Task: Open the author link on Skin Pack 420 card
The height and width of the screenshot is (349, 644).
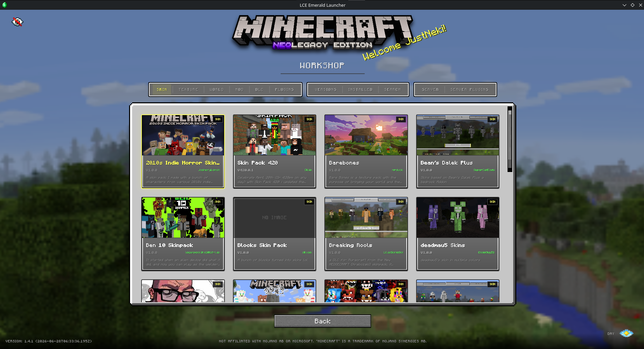Action: click(x=308, y=170)
